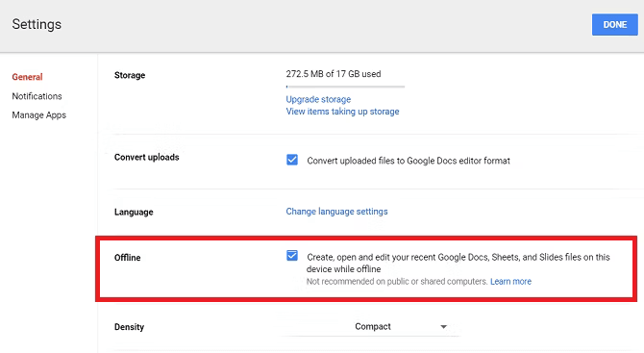This screenshot has height=353, width=644.
Task: Open the General settings tab
Action: pyautogui.click(x=27, y=77)
